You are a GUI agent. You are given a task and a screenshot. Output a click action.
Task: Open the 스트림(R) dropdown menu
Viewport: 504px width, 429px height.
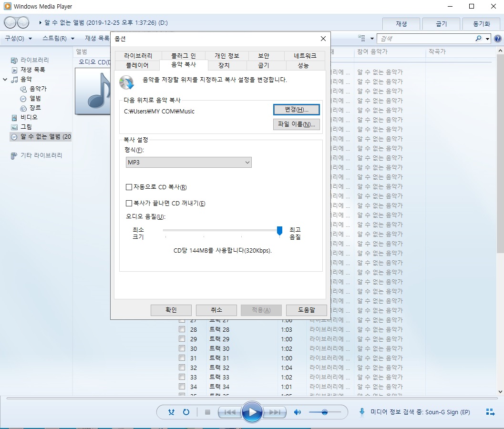(58, 39)
